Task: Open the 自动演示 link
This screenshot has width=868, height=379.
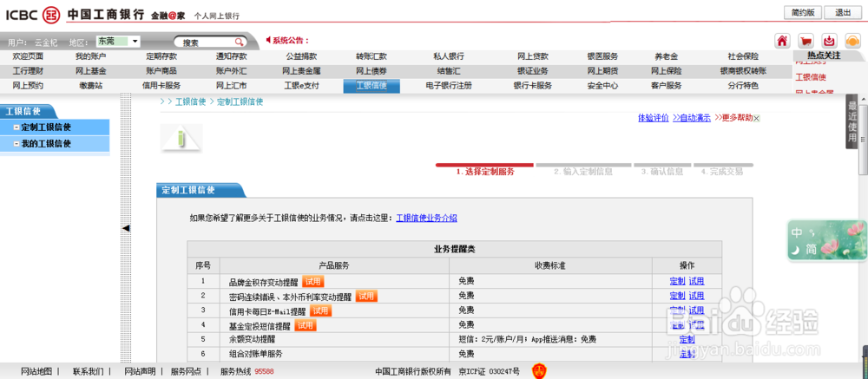Action: click(692, 118)
